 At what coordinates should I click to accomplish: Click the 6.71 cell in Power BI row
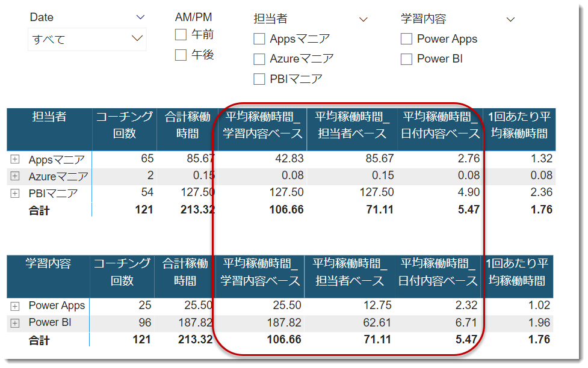466,323
